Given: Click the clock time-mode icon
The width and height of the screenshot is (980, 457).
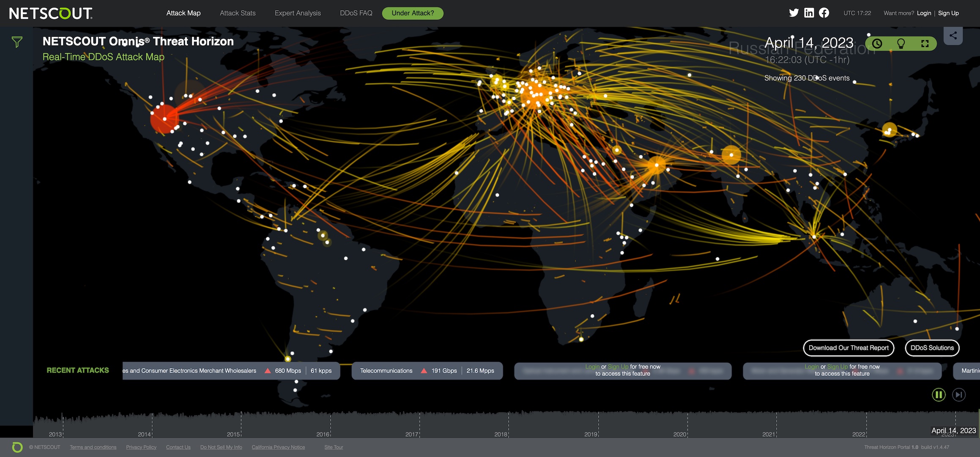Looking at the screenshot, I should pyautogui.click(x=877, y=44).
